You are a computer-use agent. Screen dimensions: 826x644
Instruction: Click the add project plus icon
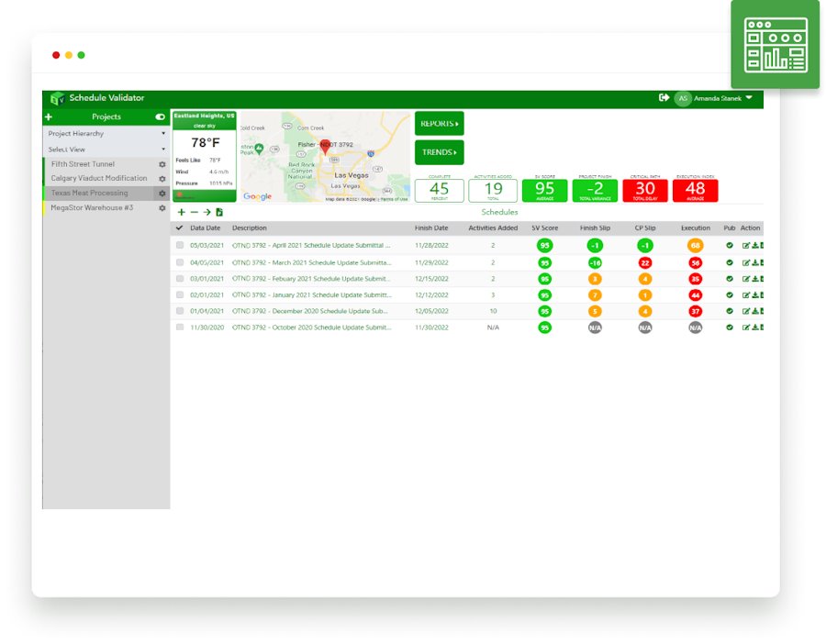49,117
